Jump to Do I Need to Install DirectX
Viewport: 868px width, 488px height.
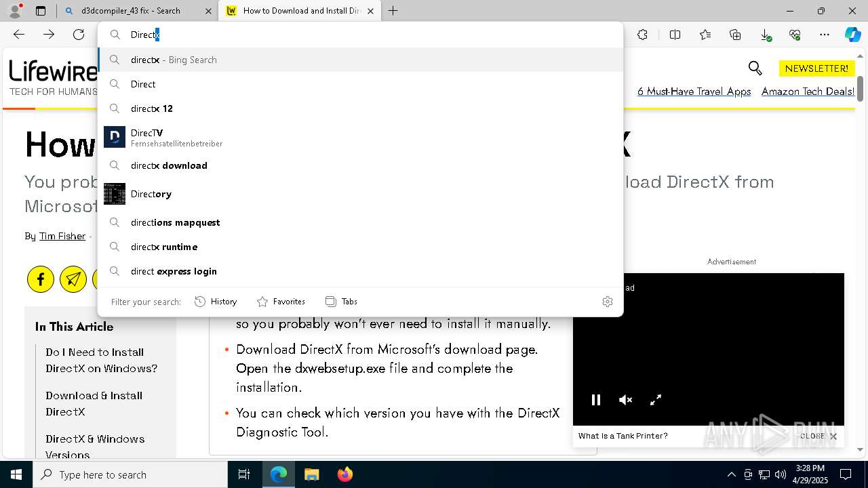point(102,361)
